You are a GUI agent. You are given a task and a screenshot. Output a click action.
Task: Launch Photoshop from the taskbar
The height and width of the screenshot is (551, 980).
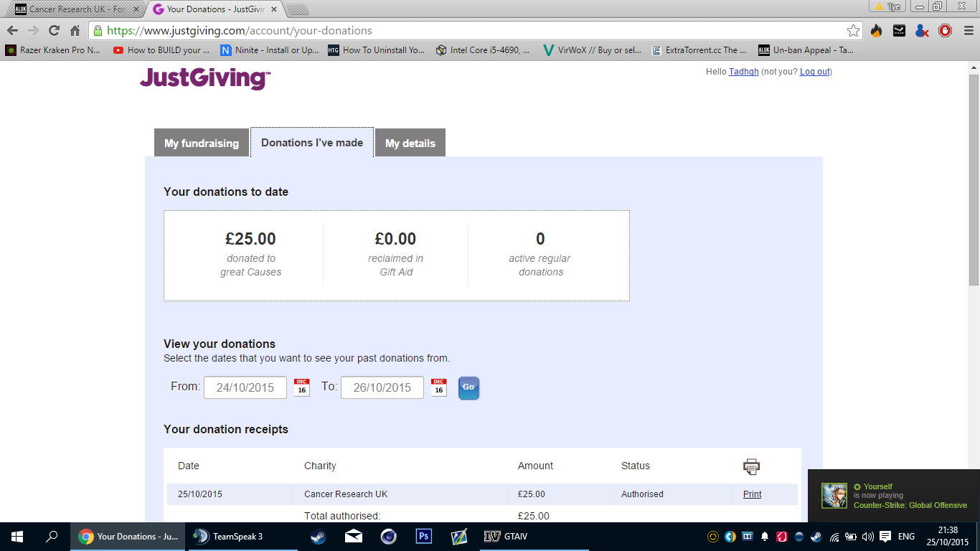(423, 537)
